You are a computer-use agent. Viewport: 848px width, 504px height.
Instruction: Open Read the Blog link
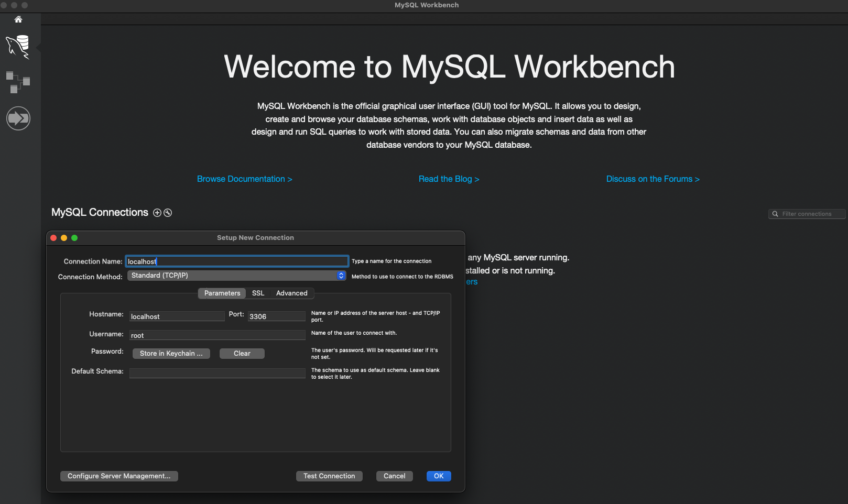[x=449, y=179]
